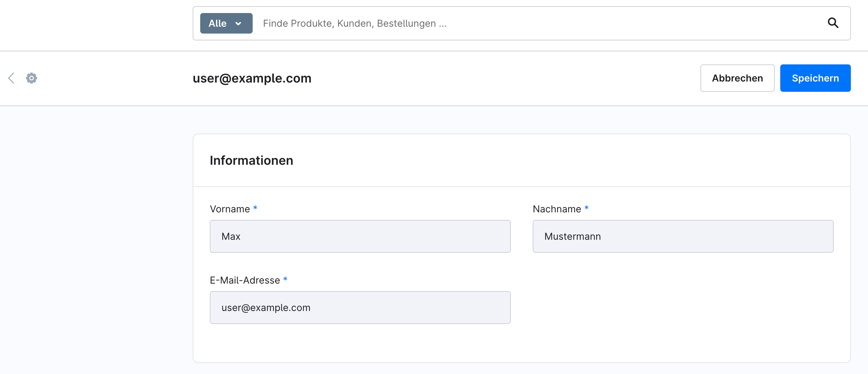The image size is (868, 374).
Task: Click the Vorname field label
Action: coord(230,209)
